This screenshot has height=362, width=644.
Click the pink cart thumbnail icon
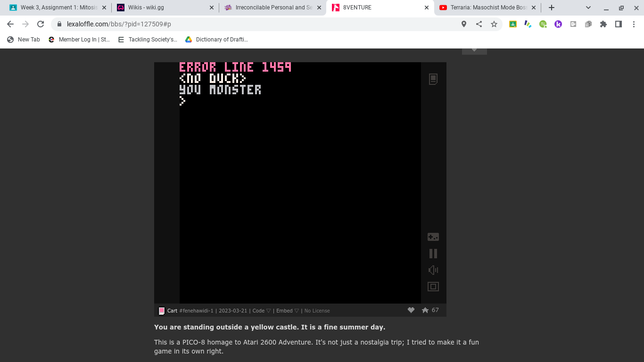(161, 311)
